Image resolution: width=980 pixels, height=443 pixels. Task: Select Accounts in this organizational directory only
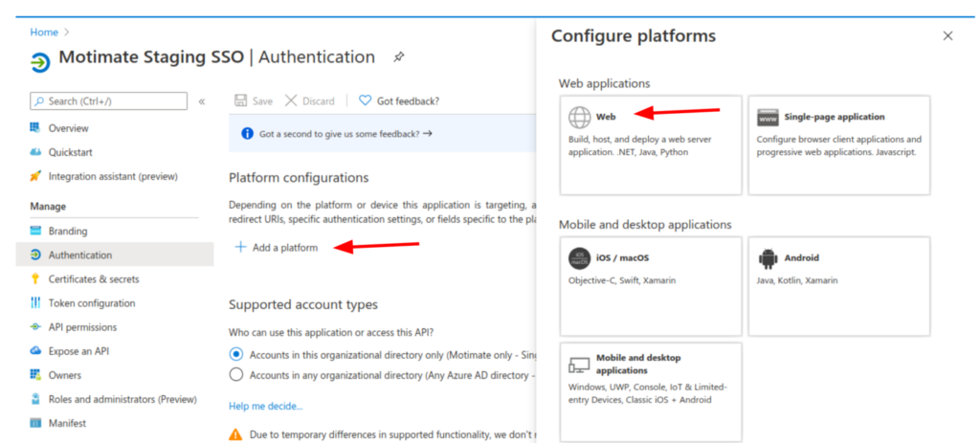[x=236, y=354]
